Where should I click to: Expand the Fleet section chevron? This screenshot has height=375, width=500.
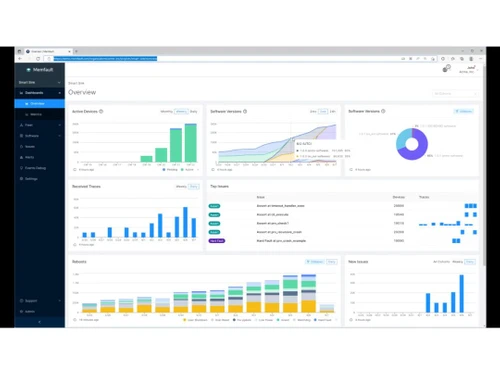(60, 125)
